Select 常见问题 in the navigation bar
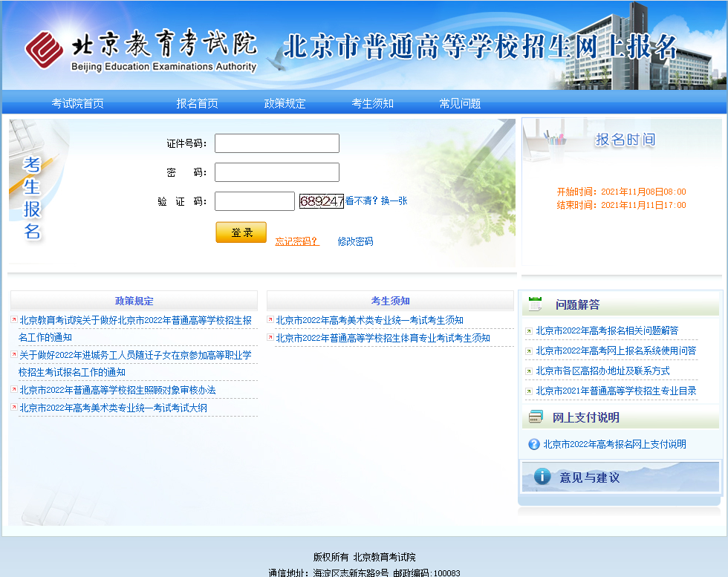Screen dimensions: 728x577 460,103
